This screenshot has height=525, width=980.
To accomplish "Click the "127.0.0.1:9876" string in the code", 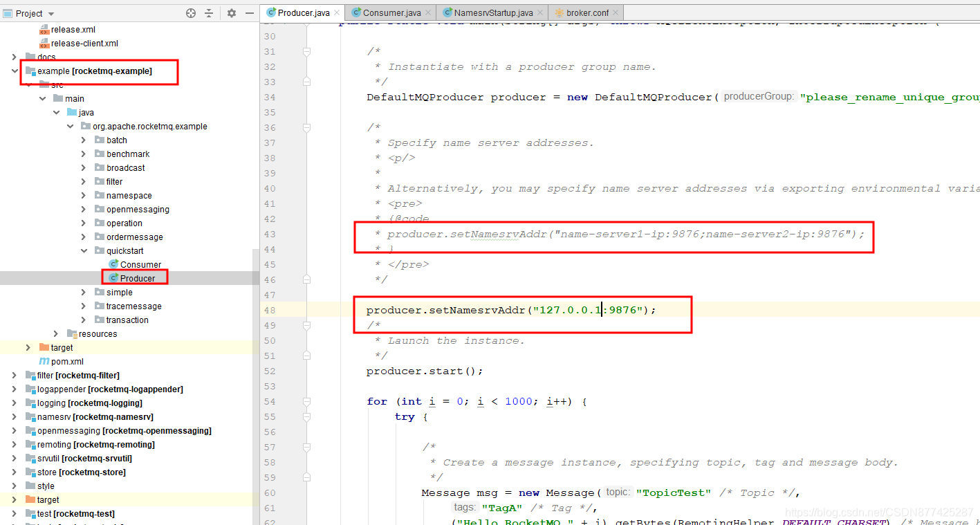I will tap(587, 310).
